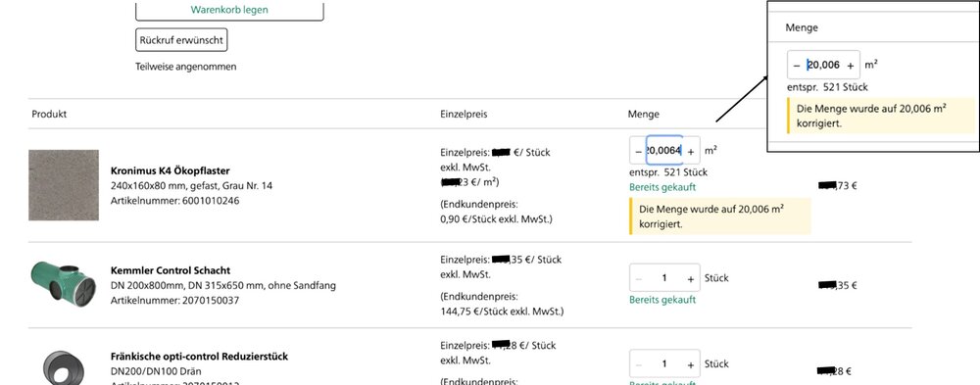Open 'Fränkische opti-control Reduzierstück' product title
The image size is (980, 385).
[199, 357]
